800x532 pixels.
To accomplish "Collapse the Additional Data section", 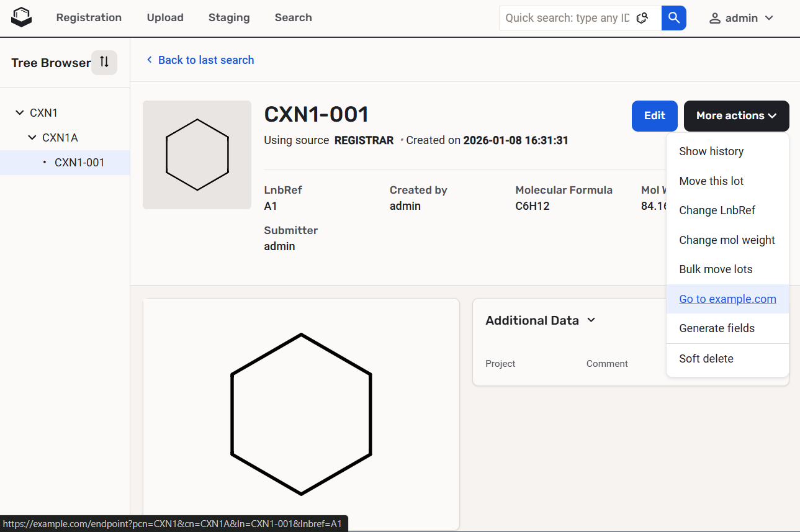I will [x=591, y=320].
